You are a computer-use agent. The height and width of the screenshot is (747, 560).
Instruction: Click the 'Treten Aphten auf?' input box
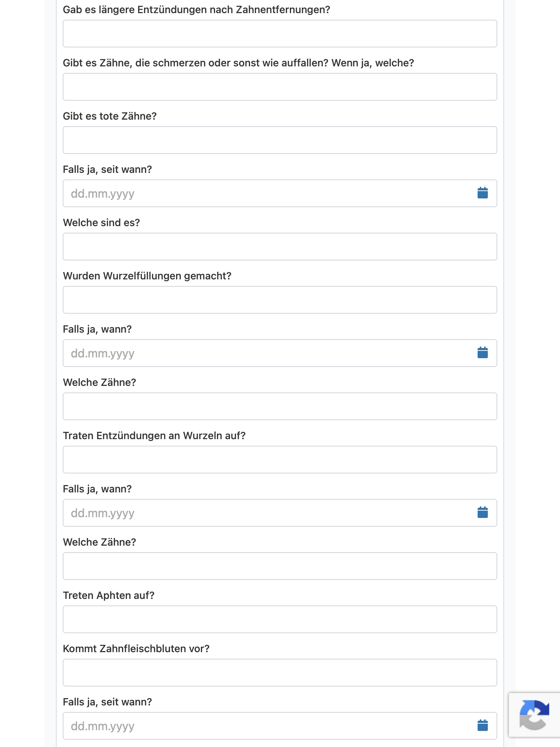pyautogui.click(x=280, y=619)
